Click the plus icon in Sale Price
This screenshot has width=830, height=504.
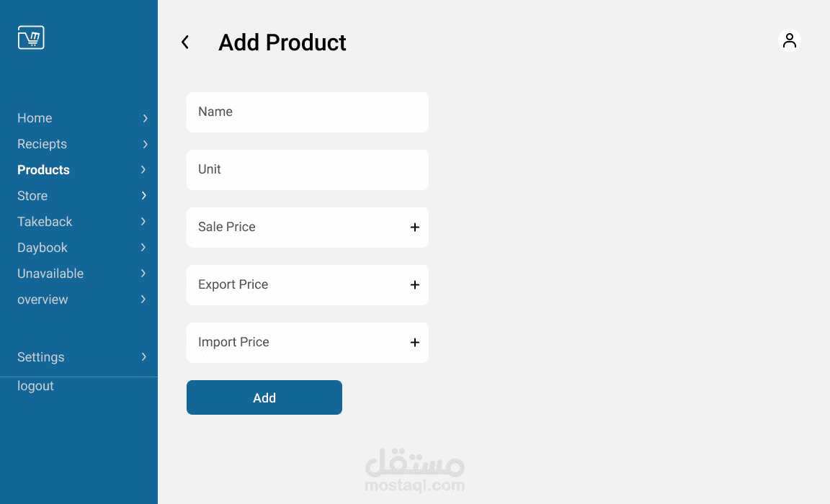coord(415,228)
